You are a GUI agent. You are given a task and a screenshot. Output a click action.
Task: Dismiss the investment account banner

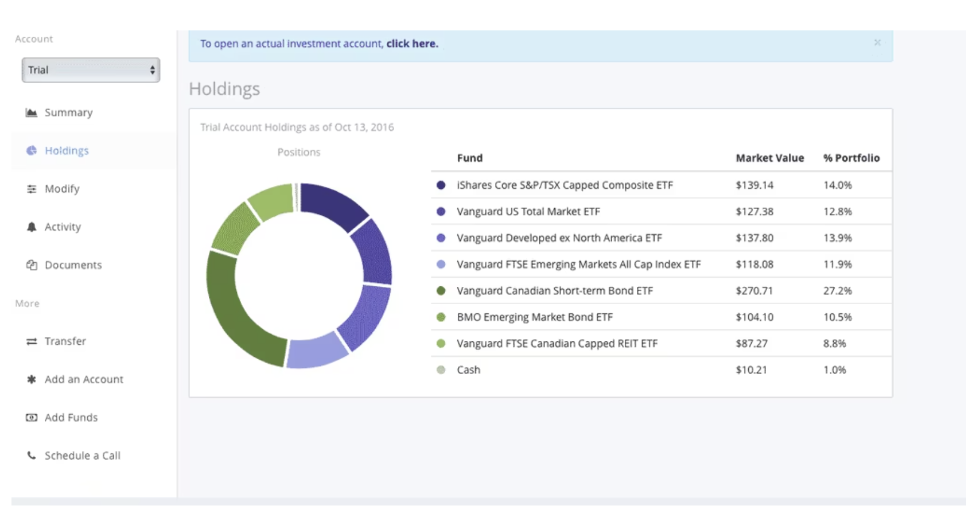pyautogui.click(x=877, y=42)
